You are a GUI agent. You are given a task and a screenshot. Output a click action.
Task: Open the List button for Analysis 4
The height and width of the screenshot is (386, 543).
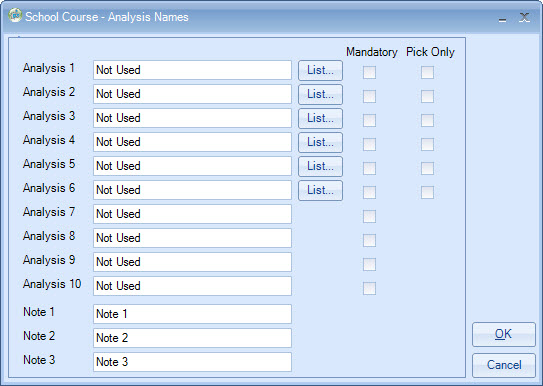click(x=320, y=142)
